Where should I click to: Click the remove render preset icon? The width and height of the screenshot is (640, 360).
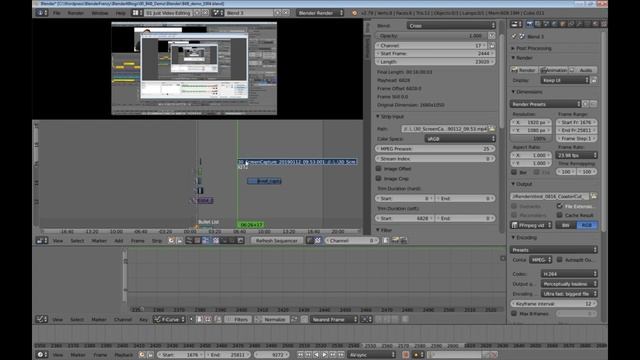tap(593, 104)
